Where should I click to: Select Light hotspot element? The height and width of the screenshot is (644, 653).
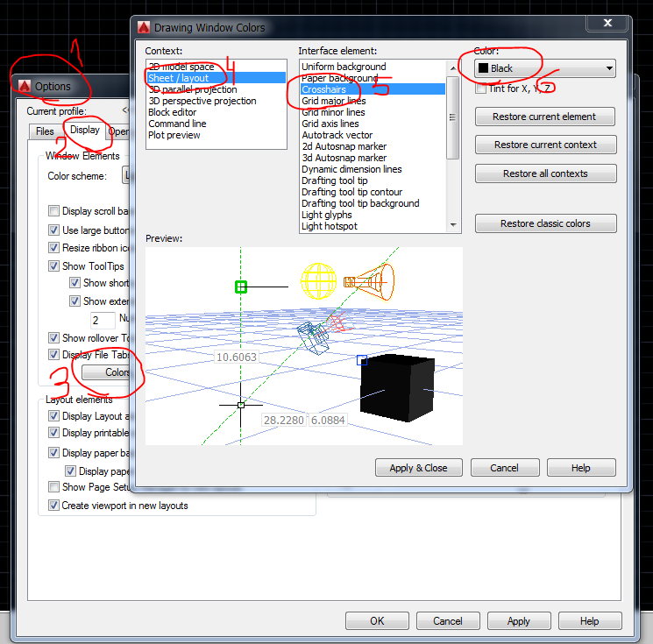[x=373, y=226]
